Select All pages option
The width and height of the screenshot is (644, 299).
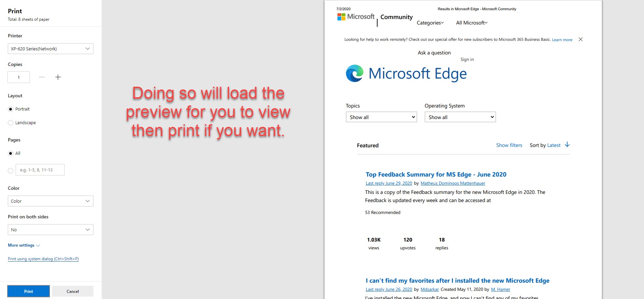point(11,153)
